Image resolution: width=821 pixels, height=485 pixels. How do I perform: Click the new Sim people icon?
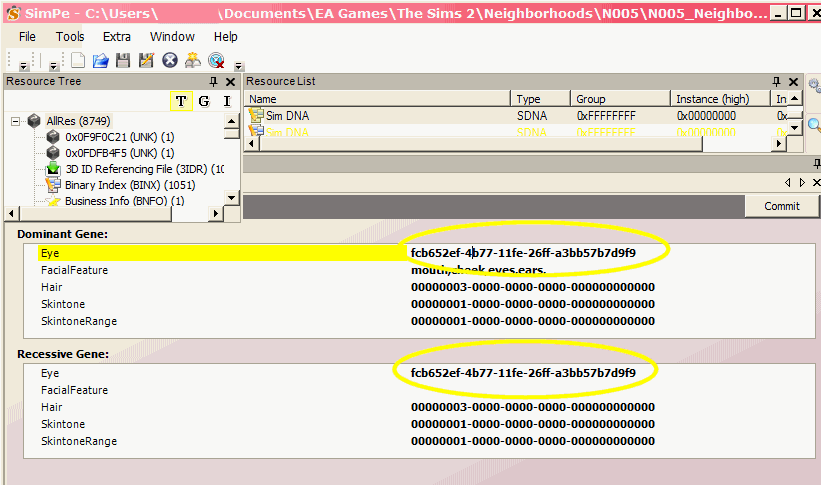click(x=193, y=61)
